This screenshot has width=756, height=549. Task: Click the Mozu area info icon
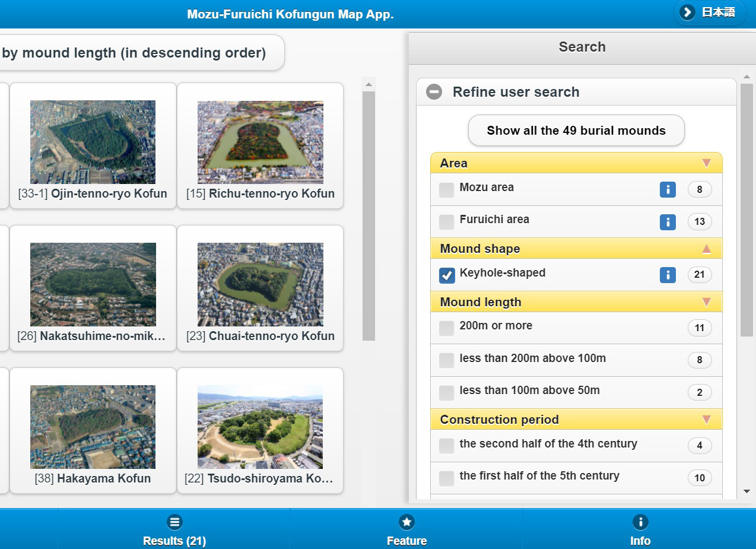(x=668, y=190)
